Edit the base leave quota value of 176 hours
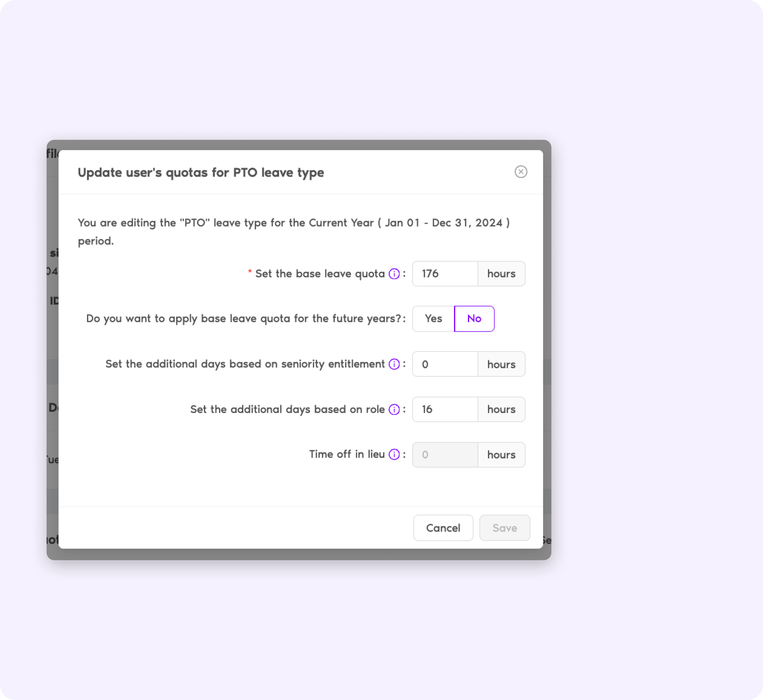This screenshot has height=700, width=763. click(445, 273)
